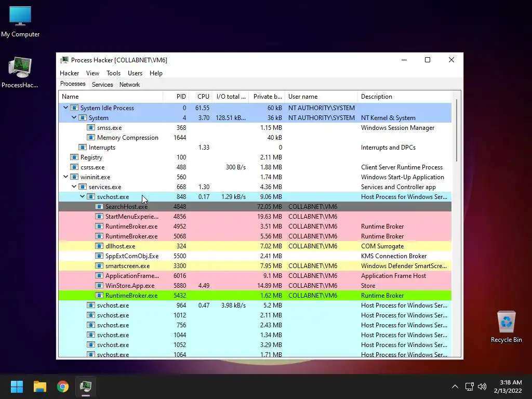Screen dimensions: 532x399
Task: Launch Google Chrome from the taskbar
Action: 63,387
